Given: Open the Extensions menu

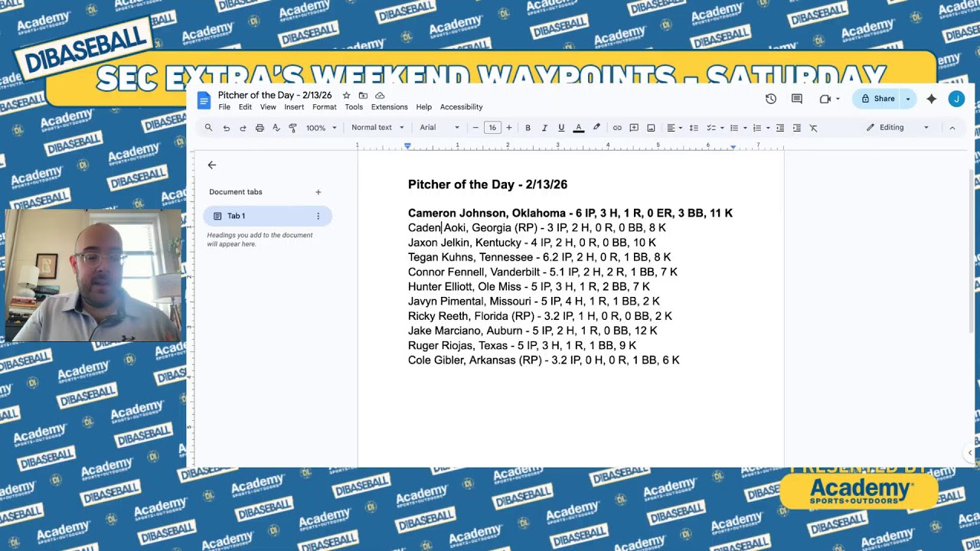Looking at the screenshot, I should click(x=390, y=107).
